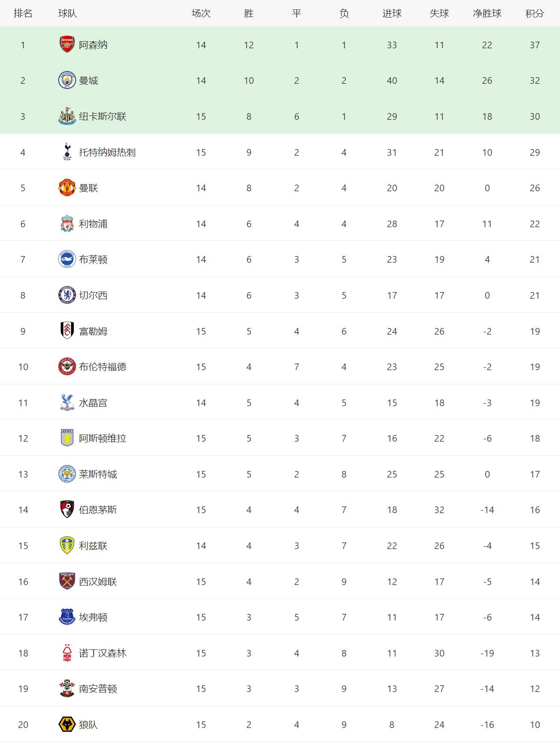Open the 水晶宫 team name link

(93, 403)
